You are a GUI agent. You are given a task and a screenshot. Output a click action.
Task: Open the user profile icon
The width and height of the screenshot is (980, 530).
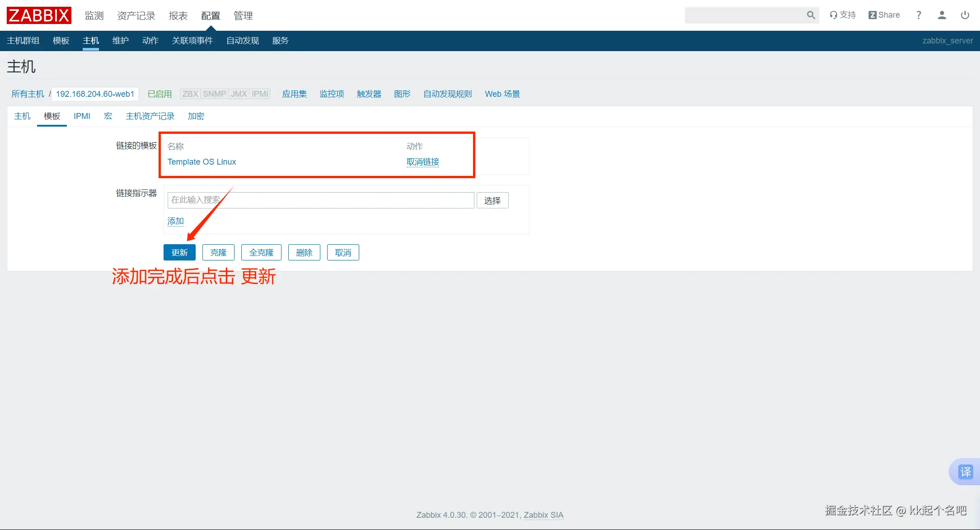(942, 15)
